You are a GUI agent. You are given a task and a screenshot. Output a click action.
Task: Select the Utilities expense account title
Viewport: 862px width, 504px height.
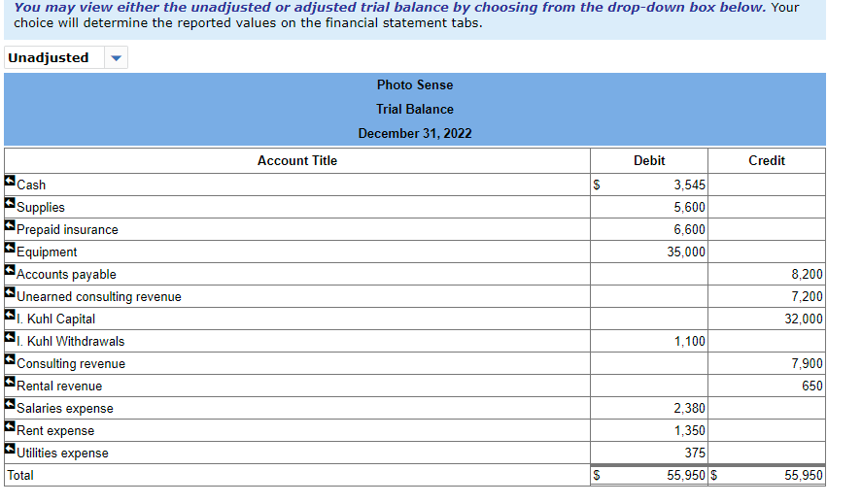pos(62,454)
